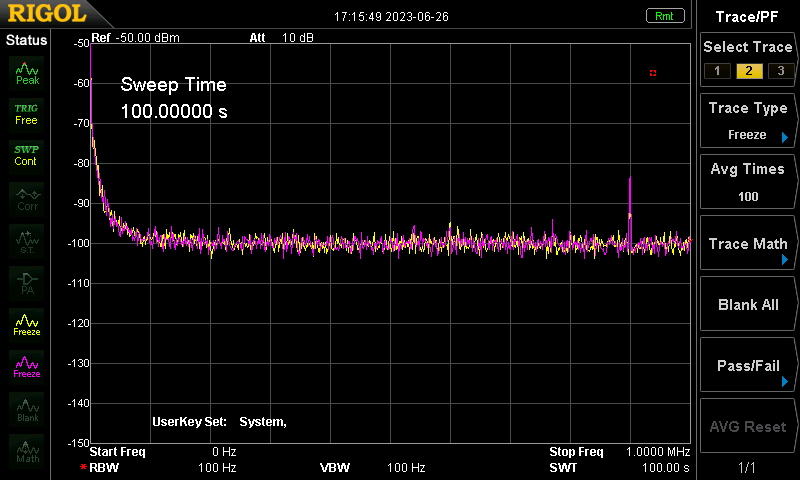This screenshot has height=480, width=800.
Task: Click the -150 axis label
Action: (79, 443)
